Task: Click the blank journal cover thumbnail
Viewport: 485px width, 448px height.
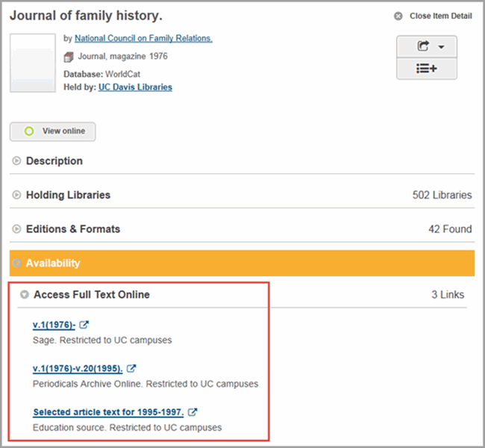Action: [x=33, y=63]
